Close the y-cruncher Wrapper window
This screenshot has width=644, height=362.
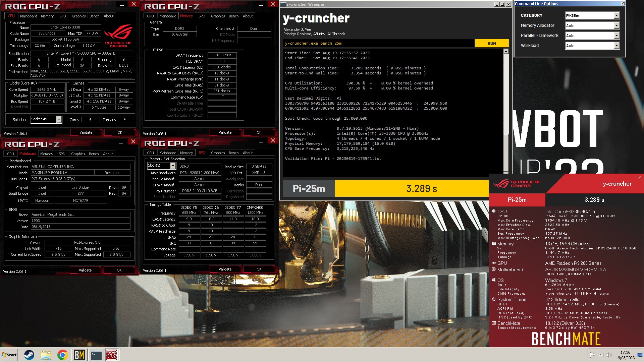(508, 4)
